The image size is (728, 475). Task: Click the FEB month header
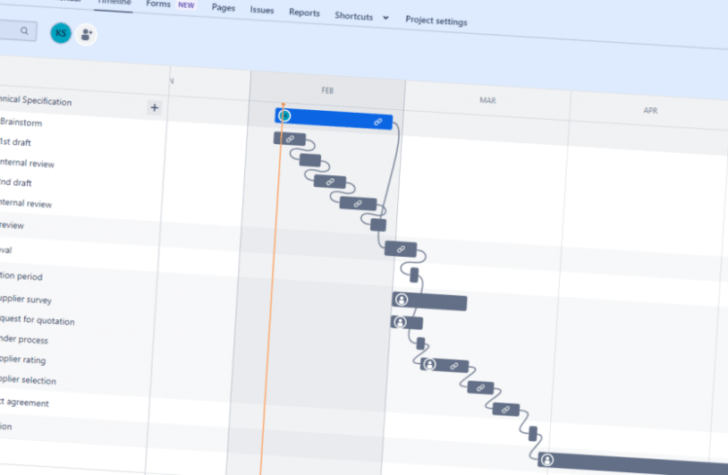327,90
